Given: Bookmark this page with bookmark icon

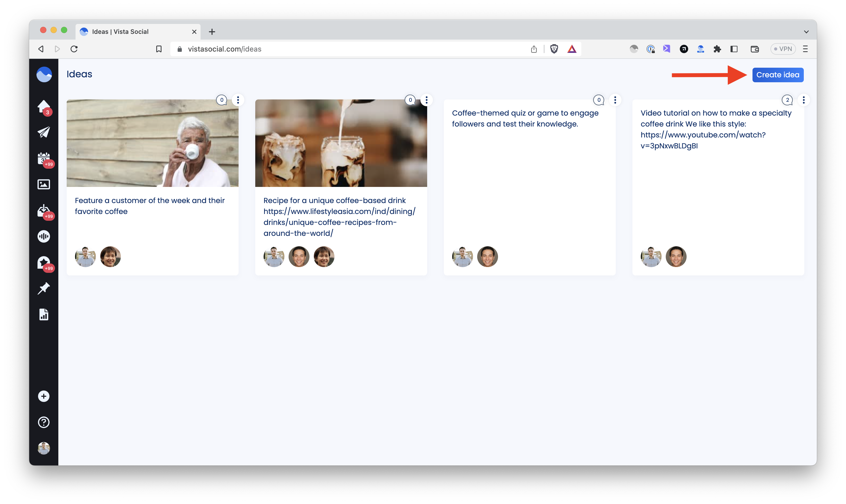Looking at the screenshot, I should pos(159,49).
